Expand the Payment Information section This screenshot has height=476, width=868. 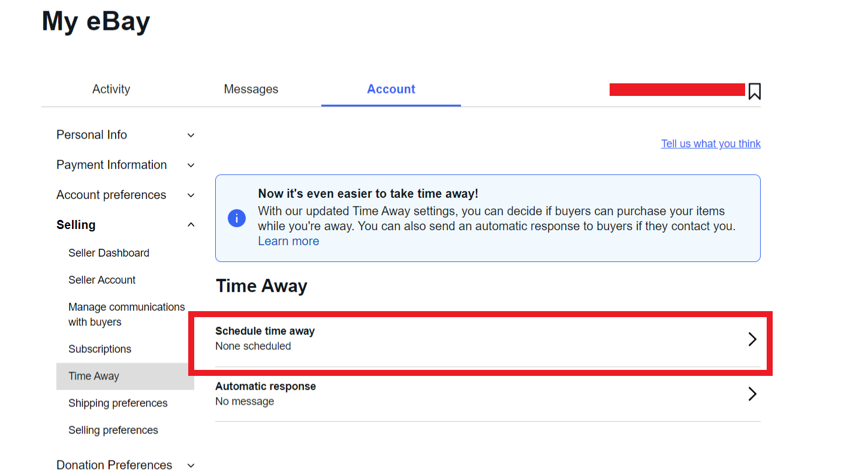191,165
